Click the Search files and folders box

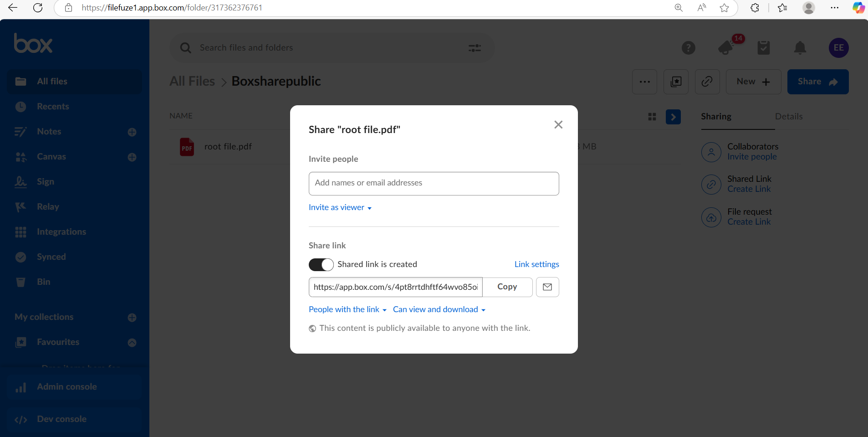[332, 48]
